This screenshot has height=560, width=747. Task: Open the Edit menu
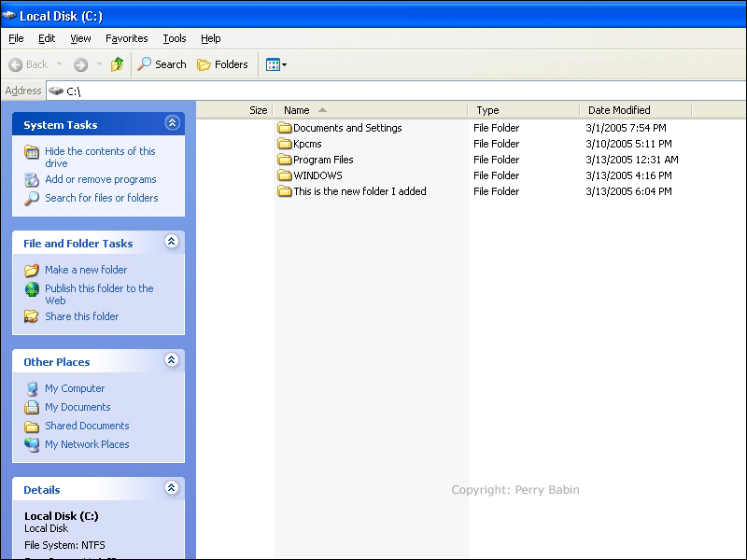click(47, 38)
